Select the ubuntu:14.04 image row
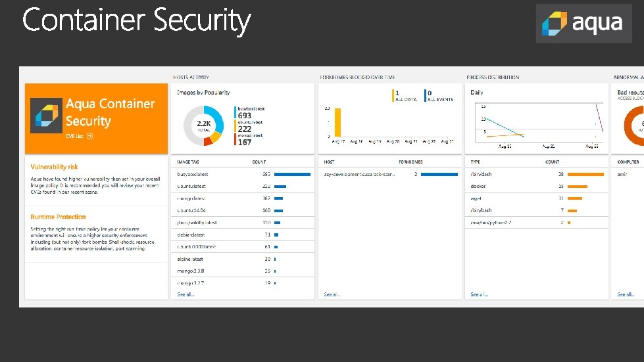 [x=243, y=210]
